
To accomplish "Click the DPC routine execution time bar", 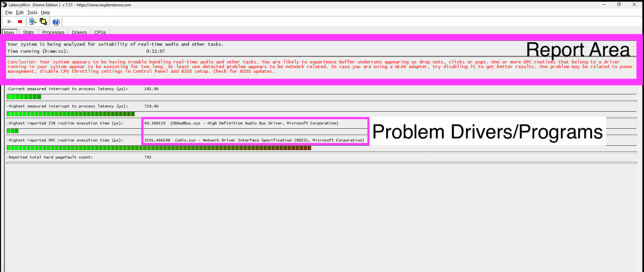I will coord(159,148).
